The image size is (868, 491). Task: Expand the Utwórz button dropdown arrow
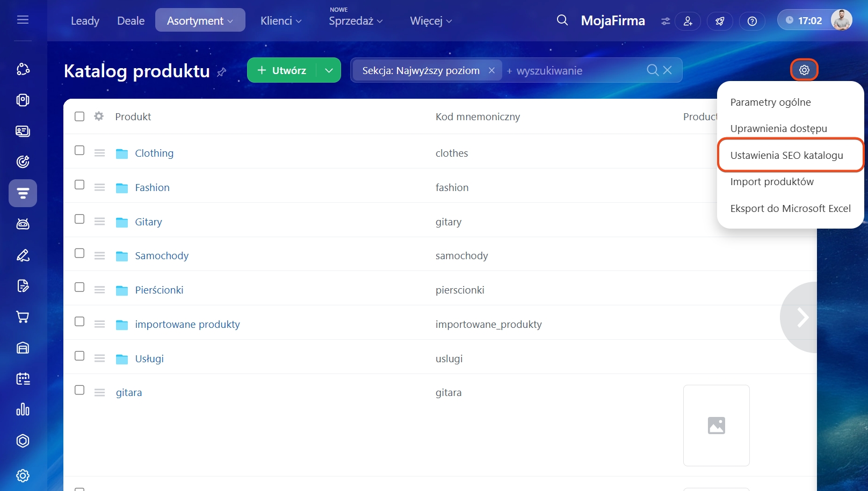click(x=329, y=70)
